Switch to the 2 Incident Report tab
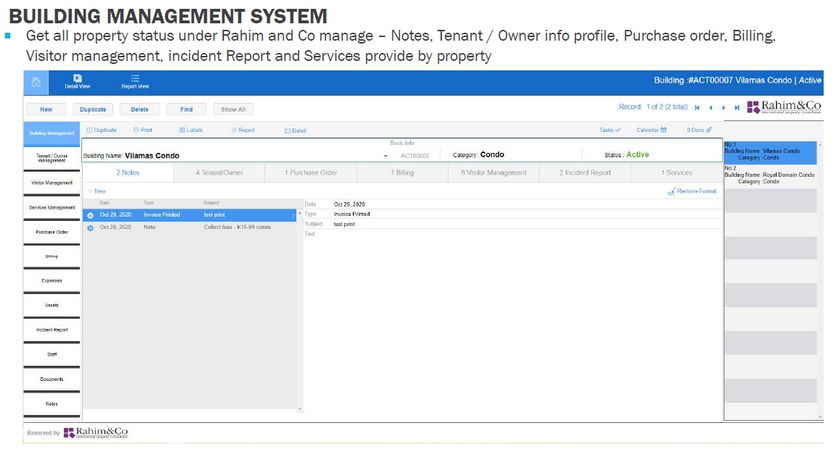This screenshot has height=459, width=838. click(585, 173)
